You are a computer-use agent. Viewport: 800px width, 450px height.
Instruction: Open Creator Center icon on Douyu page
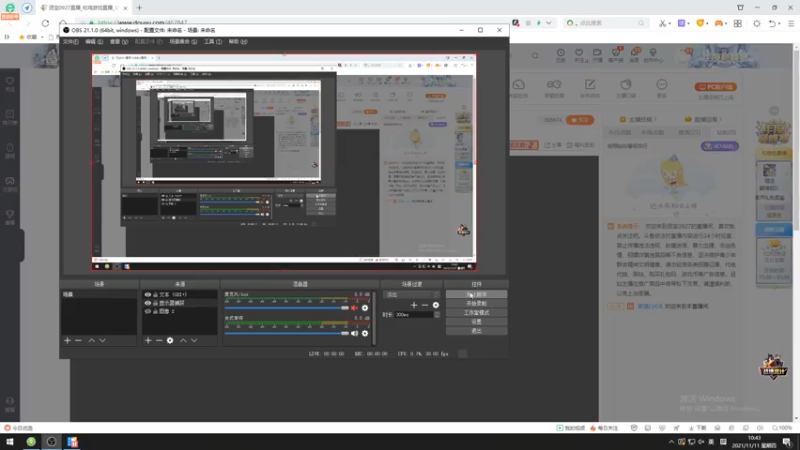pos(653,55)
